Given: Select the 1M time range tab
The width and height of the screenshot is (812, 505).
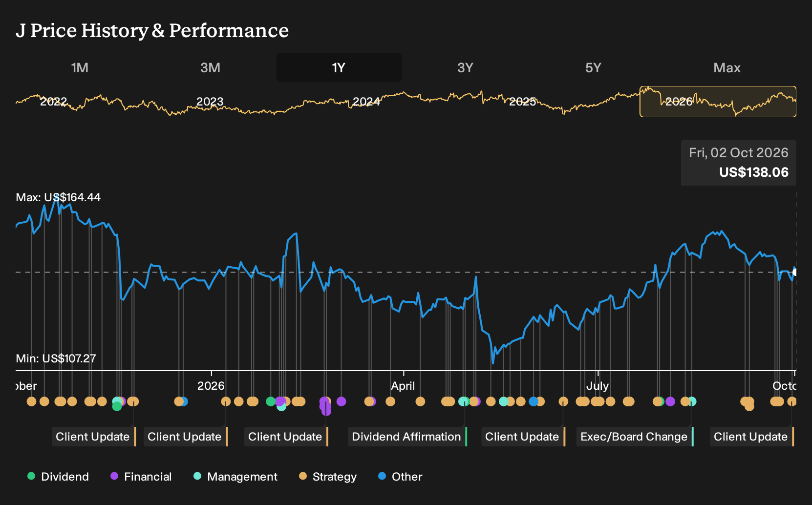Looking at the screenshot, I should point(80,67).
